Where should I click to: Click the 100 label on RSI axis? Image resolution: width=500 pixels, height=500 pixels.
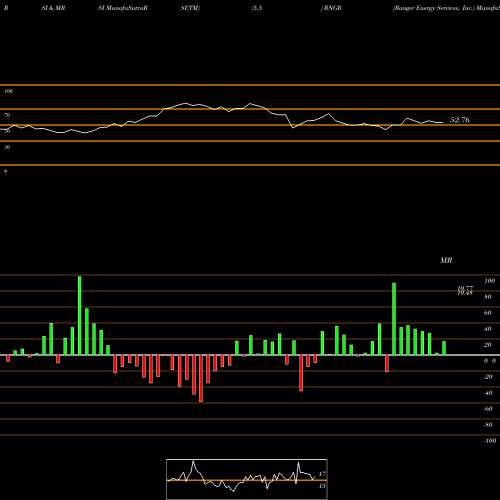pyautogui.click(x=9, y=91)
